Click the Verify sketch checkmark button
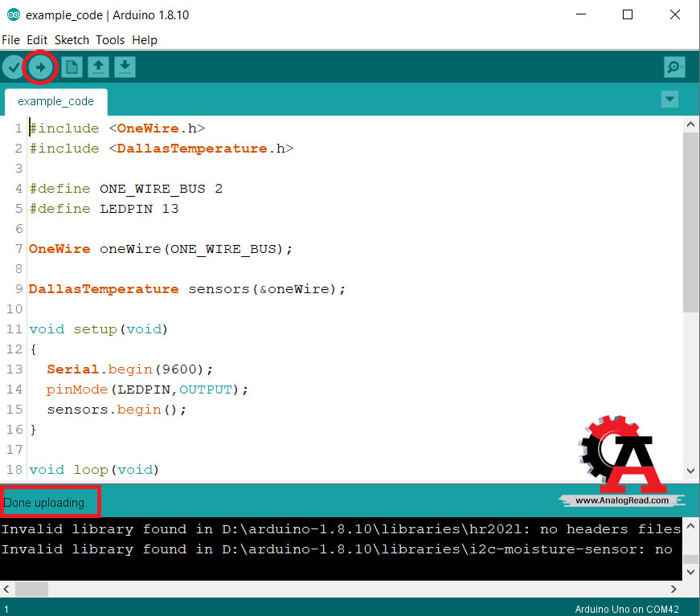700x616 pixels. click(14, 67)
